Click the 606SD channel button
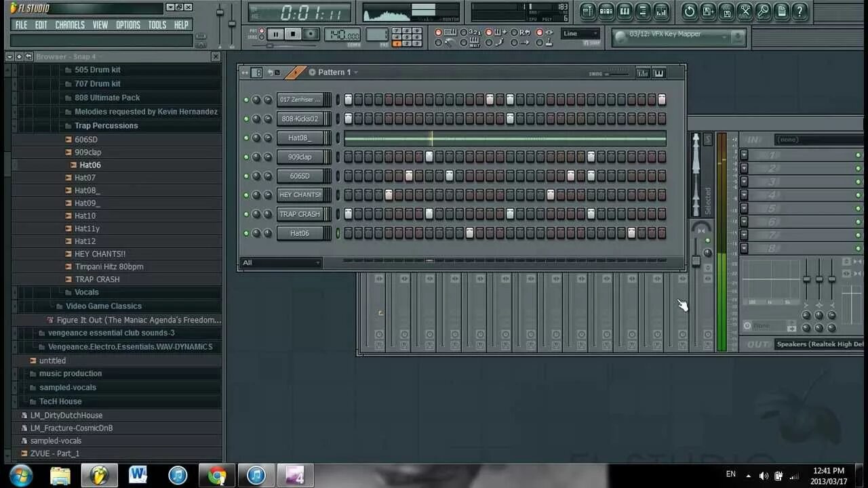Image resolution: width=868 pixels, height=488 pixels. pyautogui.click(x=300, y=176)
